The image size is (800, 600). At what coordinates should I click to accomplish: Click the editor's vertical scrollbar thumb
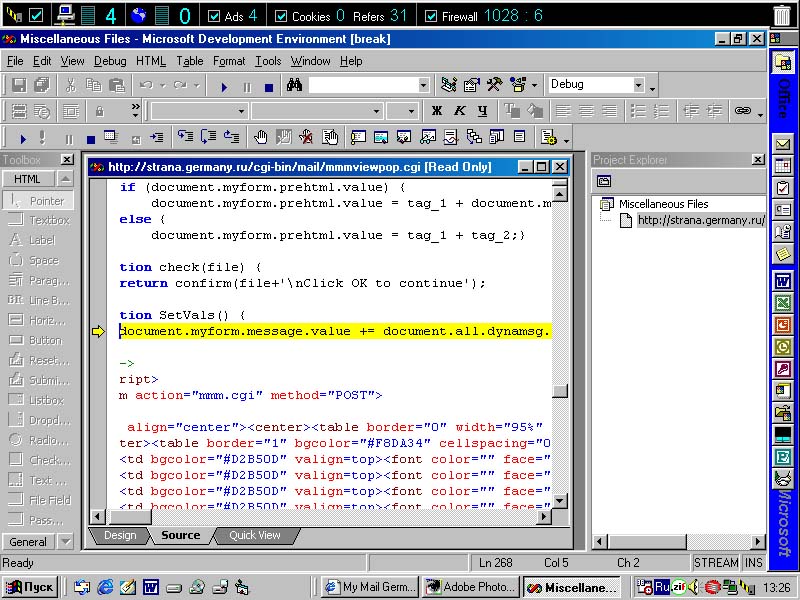[560, 391]
